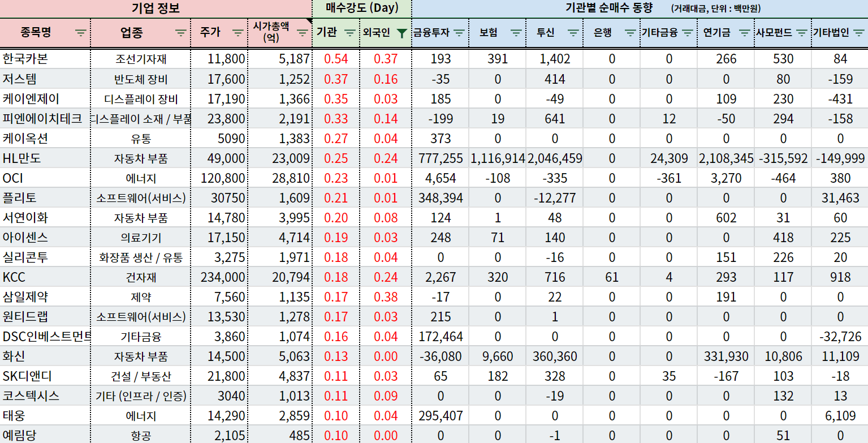Open active filter icon on 외국인 column
This screenshot has width=868, height=443.
pyautogui.click(x=401, y=33)
